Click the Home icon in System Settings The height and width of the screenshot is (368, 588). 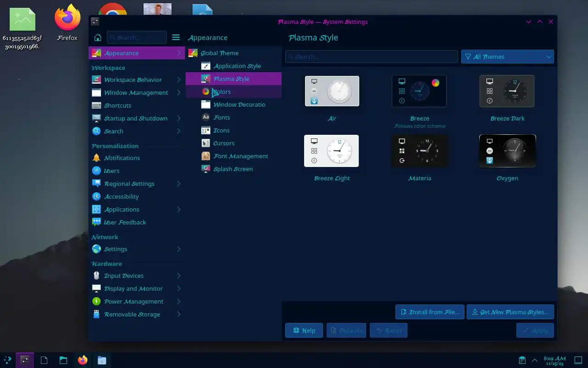coord(97,38)
